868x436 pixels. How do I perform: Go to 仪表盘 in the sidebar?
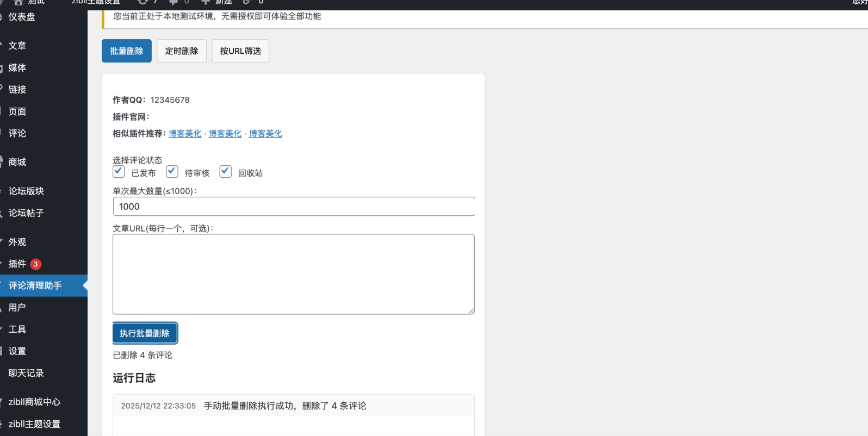click(44, 17)
